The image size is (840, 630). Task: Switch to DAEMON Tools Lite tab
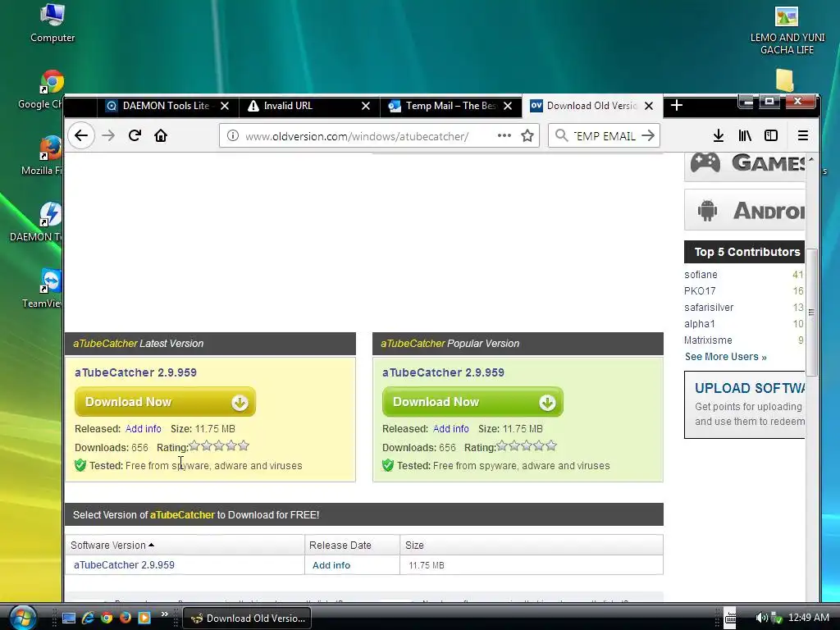point(167,106)
